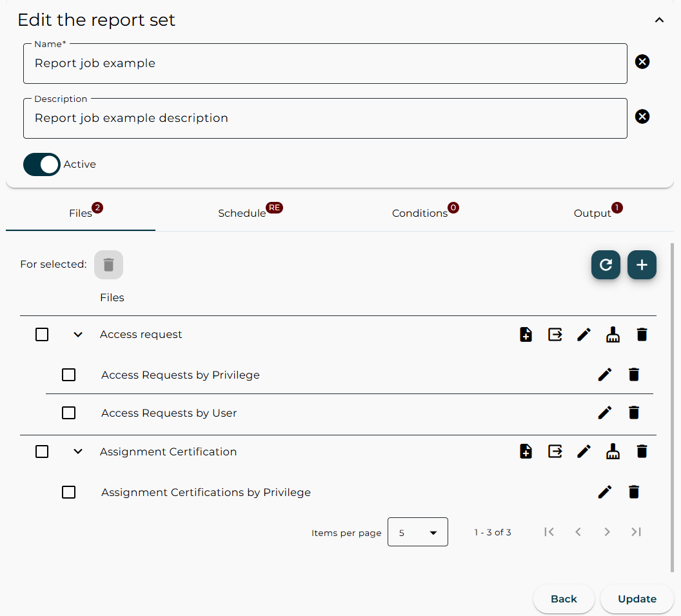681x616 pixels.
Task: Click the plus icon to add a new file
Action: [x=642, y=264]
